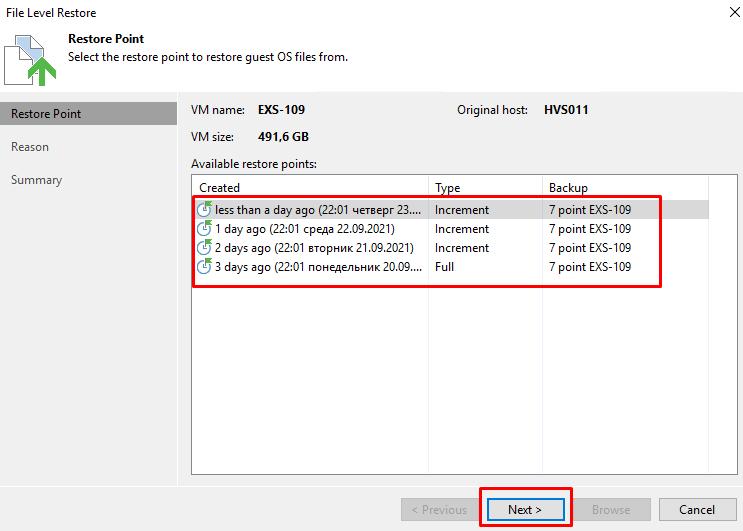Click the clock icon beside 1 day ago
The width and height of the screenshot is (743, 531).
(205, 229)
